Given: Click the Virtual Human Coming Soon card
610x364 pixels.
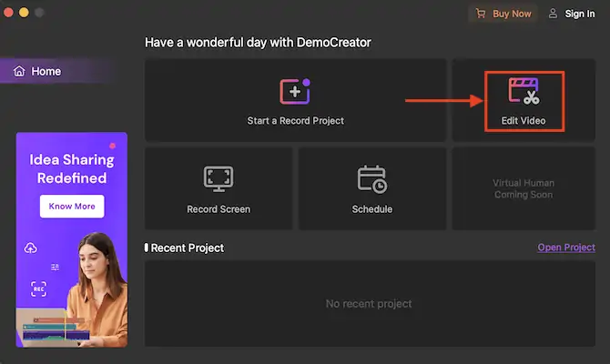Looking at the screenshot, I should 524,188.
